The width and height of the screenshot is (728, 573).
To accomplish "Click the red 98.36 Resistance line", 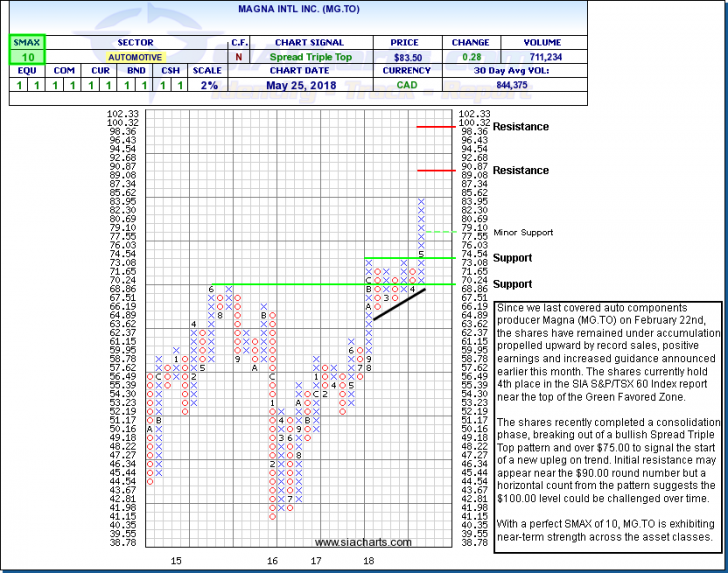I will tap(437, 127).
